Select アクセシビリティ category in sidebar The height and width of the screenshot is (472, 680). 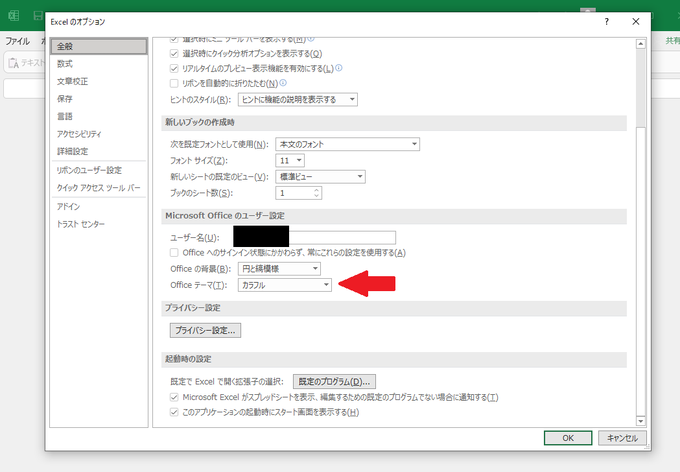point(99,134)
